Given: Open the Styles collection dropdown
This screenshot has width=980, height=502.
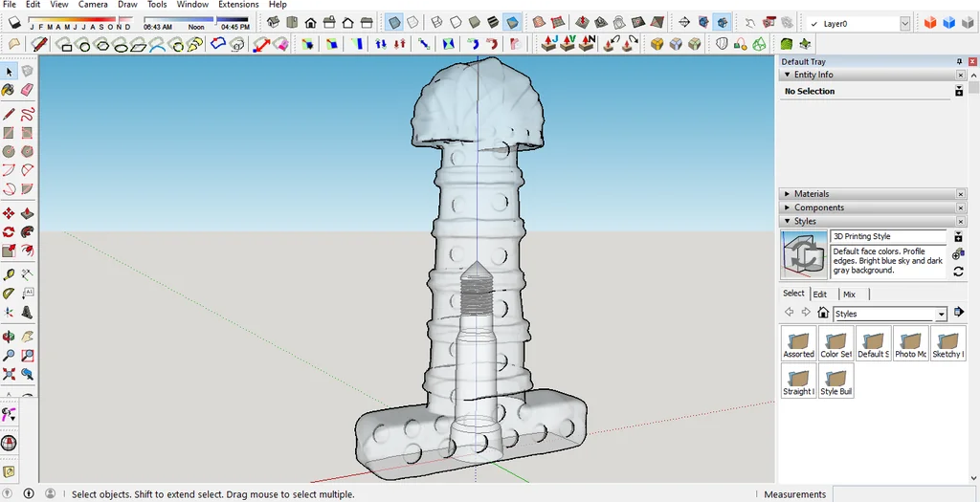Looking at the screenshot, I should [x=942, y=314].
